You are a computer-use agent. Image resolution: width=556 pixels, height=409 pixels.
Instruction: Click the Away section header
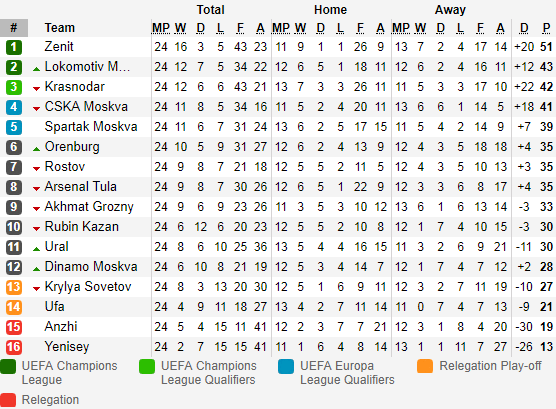click(450, 10)
